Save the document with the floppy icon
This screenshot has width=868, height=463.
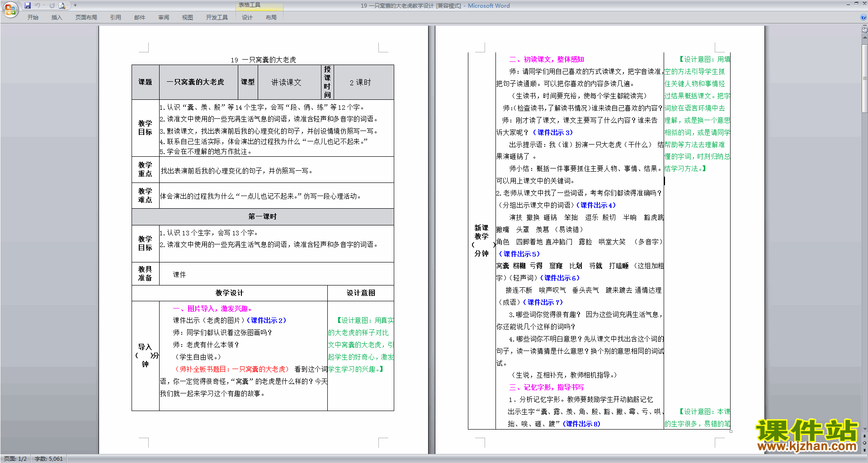click(x=28, y=5)
